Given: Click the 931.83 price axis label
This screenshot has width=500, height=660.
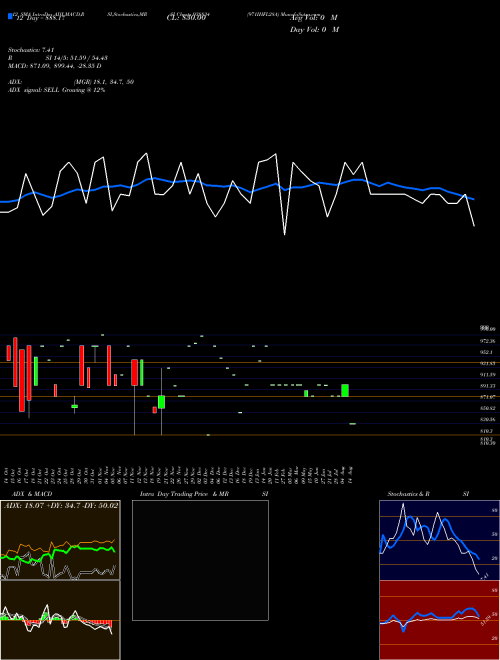Looking at the screenshot, I should [487, 363].
